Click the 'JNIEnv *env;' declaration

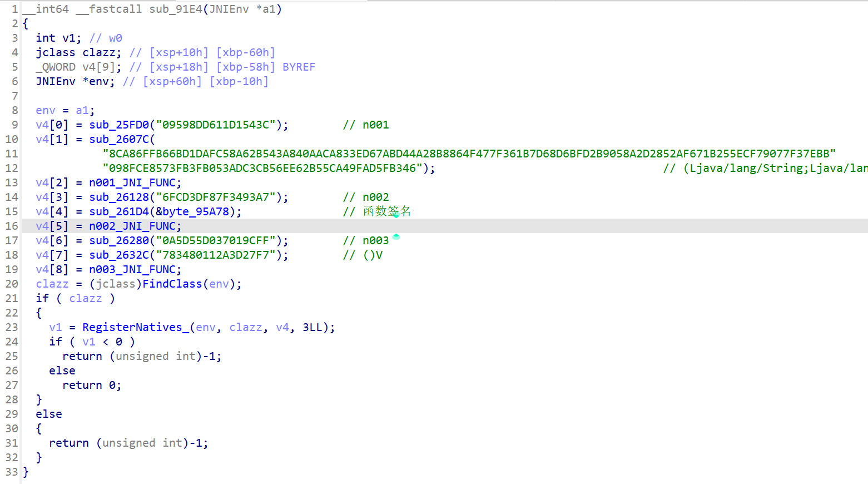76,81
